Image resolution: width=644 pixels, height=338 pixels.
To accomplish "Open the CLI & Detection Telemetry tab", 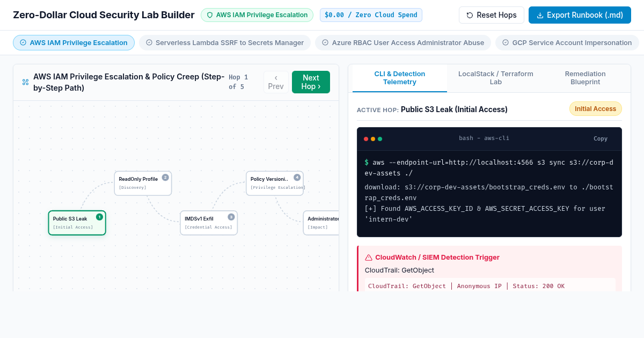I will point(400,78).
